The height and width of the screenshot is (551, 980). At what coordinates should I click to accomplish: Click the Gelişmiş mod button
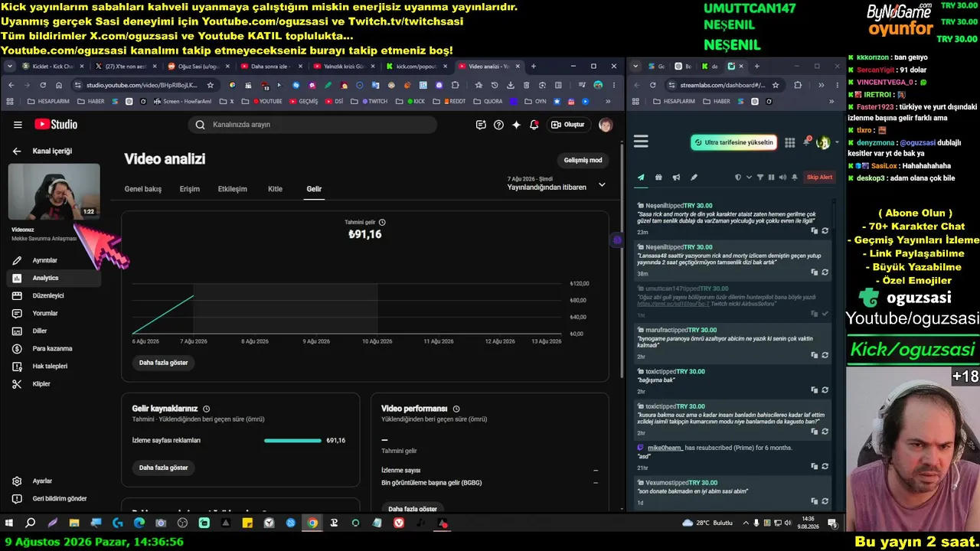(x=583, y=160)
